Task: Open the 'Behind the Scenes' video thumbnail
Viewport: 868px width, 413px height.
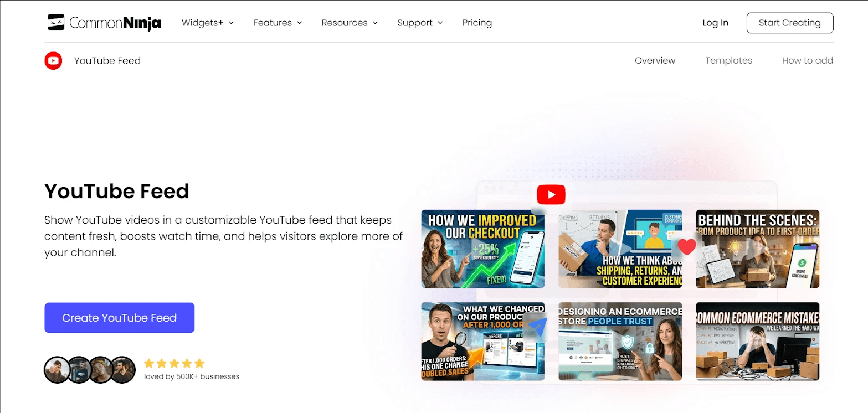Action: [757, 249]
